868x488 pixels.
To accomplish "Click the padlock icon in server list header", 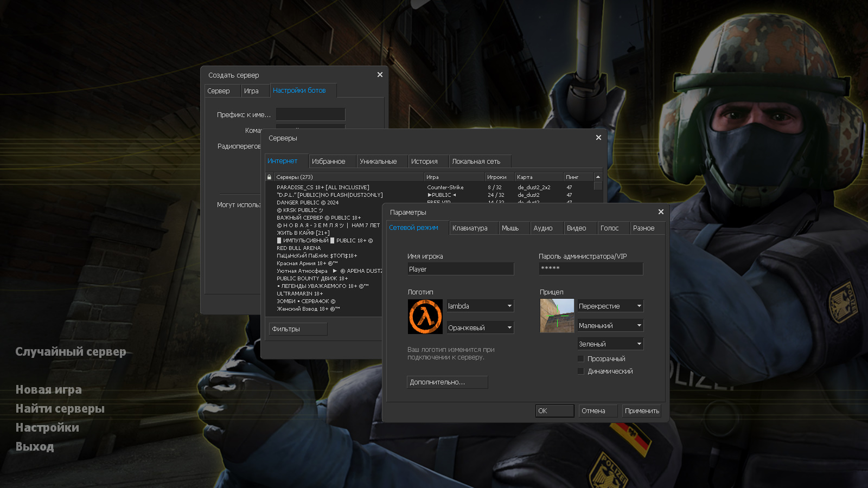I will pos(269,177).
